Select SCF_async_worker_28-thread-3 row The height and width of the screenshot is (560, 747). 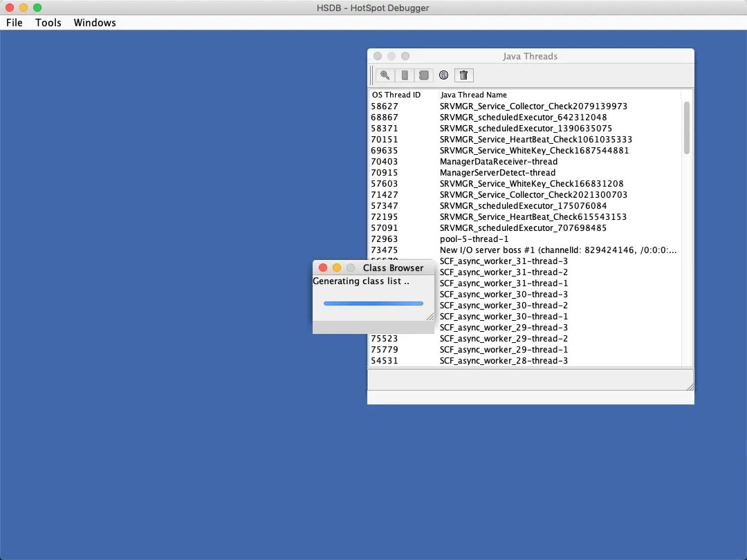click(x=525, y=360)
